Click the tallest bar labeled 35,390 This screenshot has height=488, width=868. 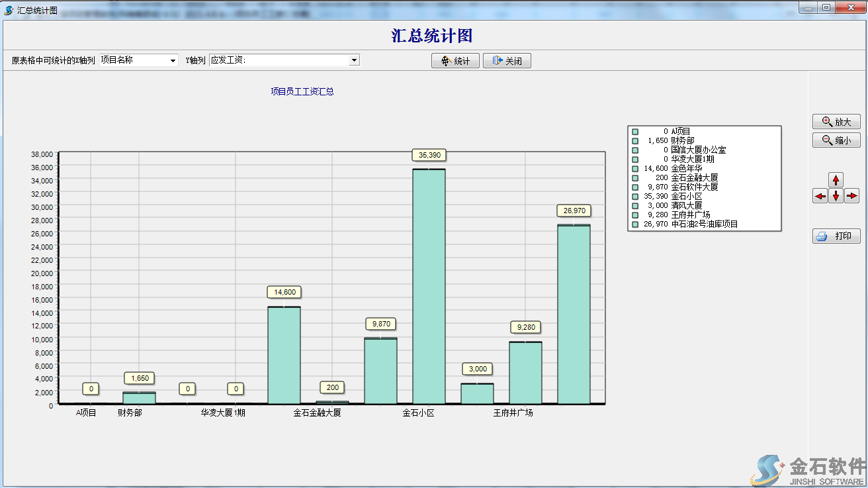[429, 285]
